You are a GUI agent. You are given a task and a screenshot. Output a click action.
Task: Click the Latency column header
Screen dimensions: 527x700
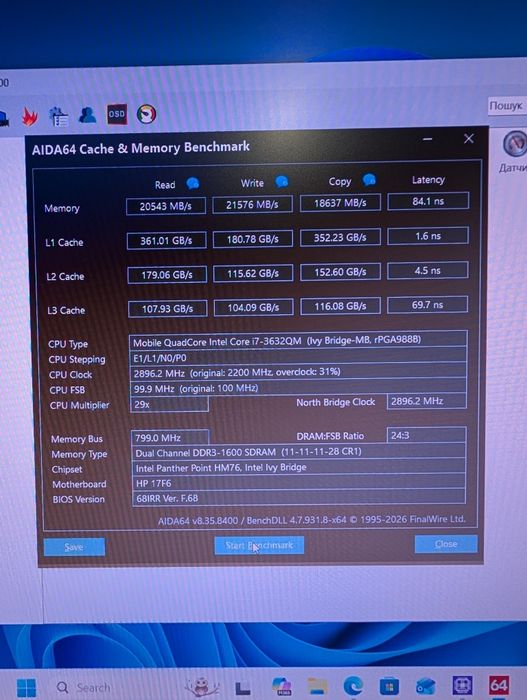pyautogui.click(x=428, y=179)
